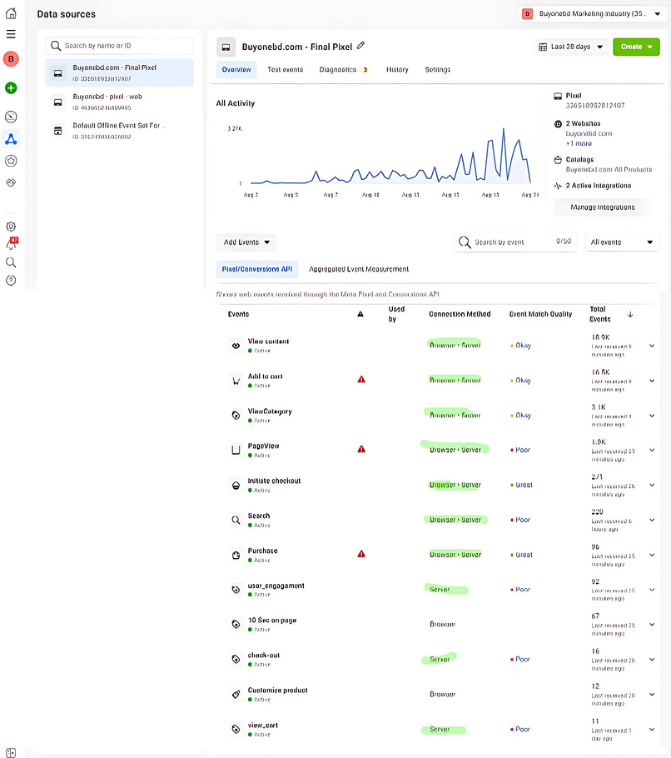Image resolution: width=671 pixels, height=758 pixels.
Task: Expand the Purchase row chevron
Action: (652, 555)
